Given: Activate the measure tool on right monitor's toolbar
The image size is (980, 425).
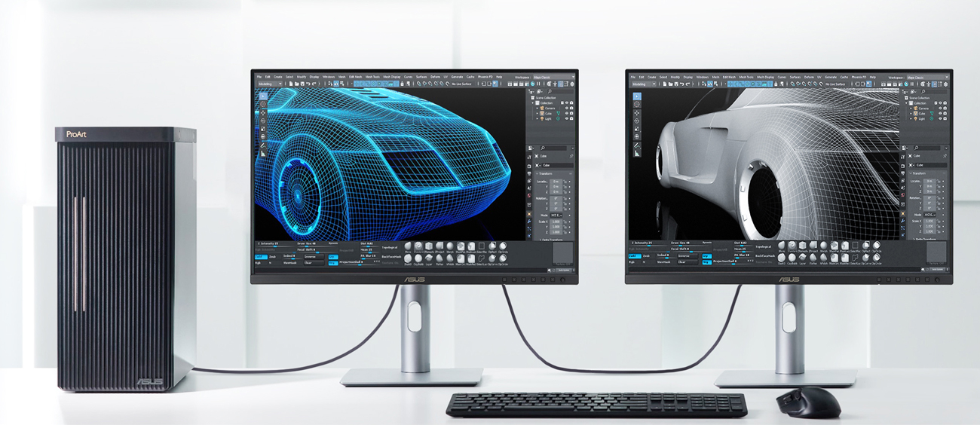Looking at the screenshot, I should (637, 154).
